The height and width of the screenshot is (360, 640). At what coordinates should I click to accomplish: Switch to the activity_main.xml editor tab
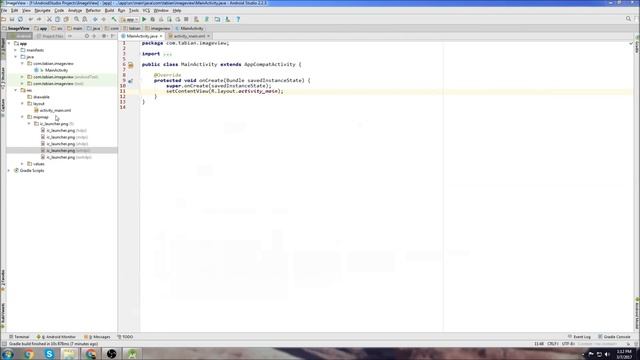(189, 36)
